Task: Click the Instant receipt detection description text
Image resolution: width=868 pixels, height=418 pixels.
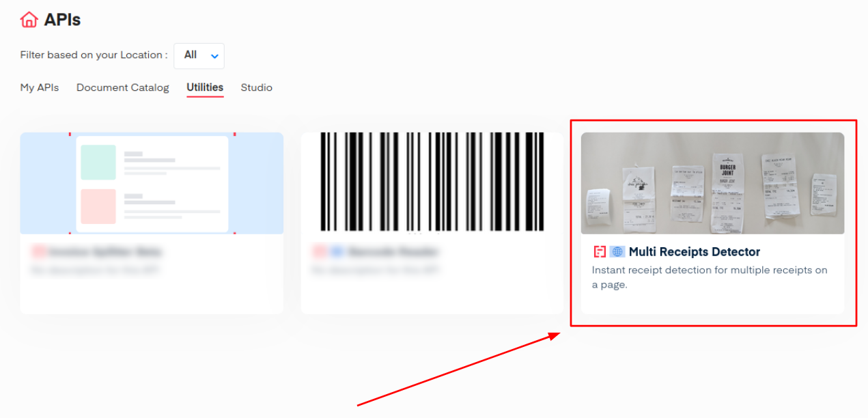Action: 710,277
